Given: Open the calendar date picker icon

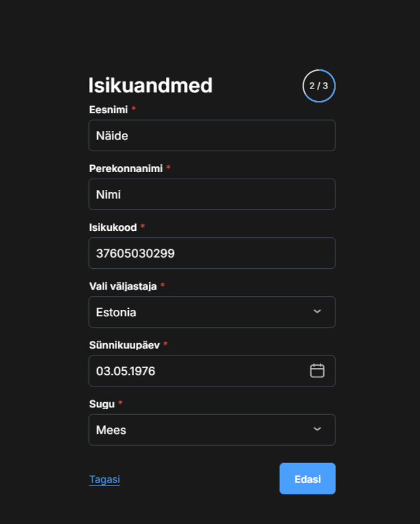Looking at the screenshot, I should [x=317, y=371].
